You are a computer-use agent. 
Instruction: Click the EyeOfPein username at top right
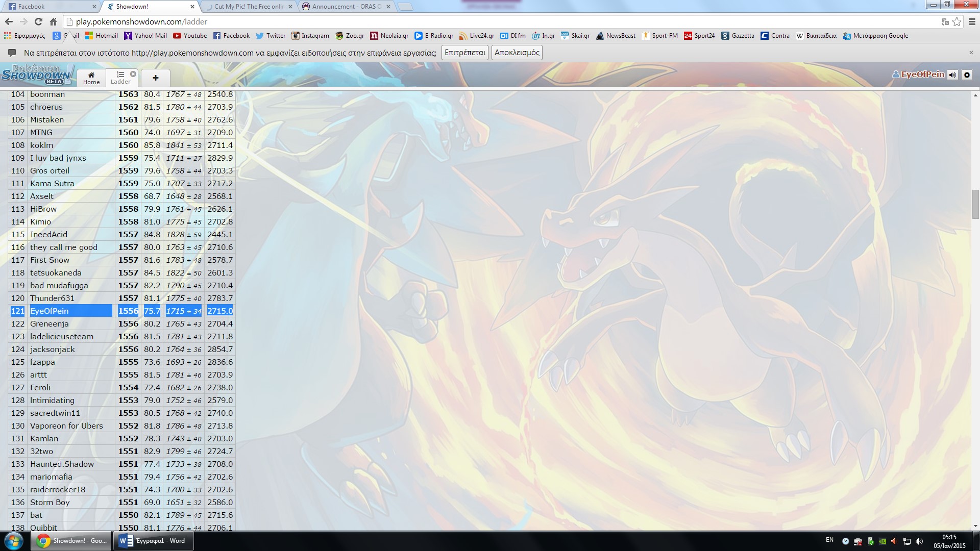pyautogui.click(x=922, y=74)
